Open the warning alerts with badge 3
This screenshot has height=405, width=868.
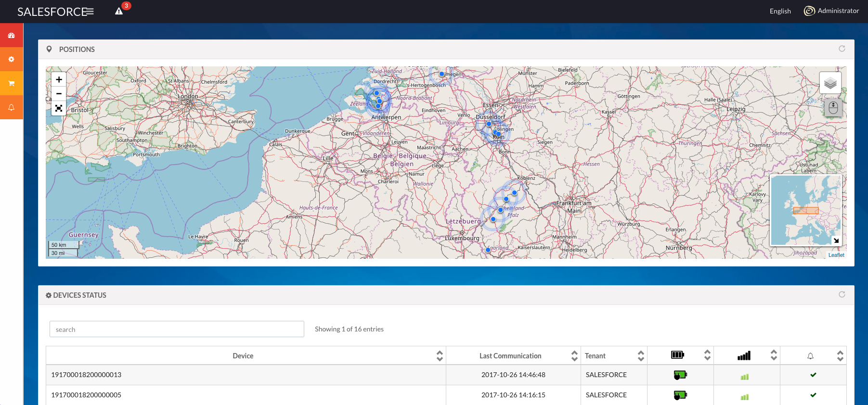[119, 11]
